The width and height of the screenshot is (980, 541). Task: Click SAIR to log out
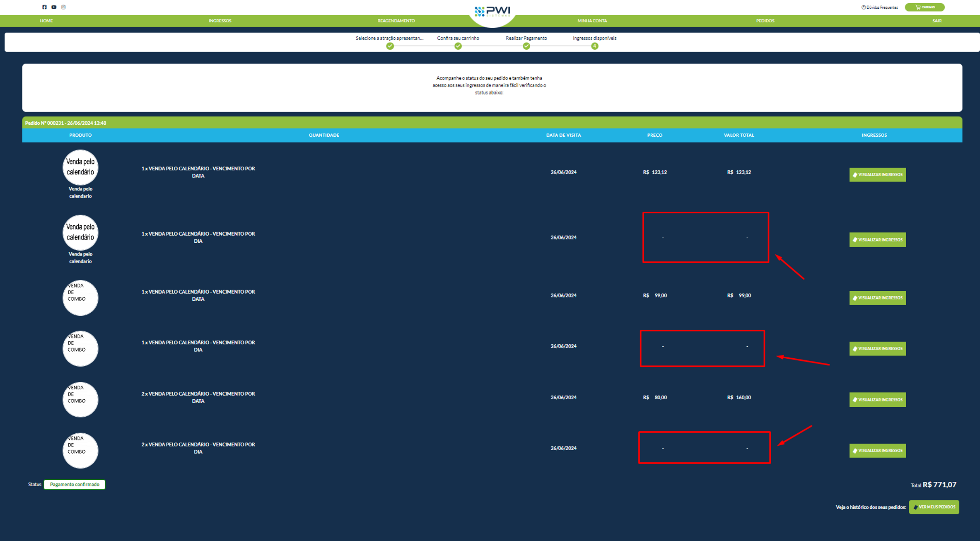coord(937,21)
